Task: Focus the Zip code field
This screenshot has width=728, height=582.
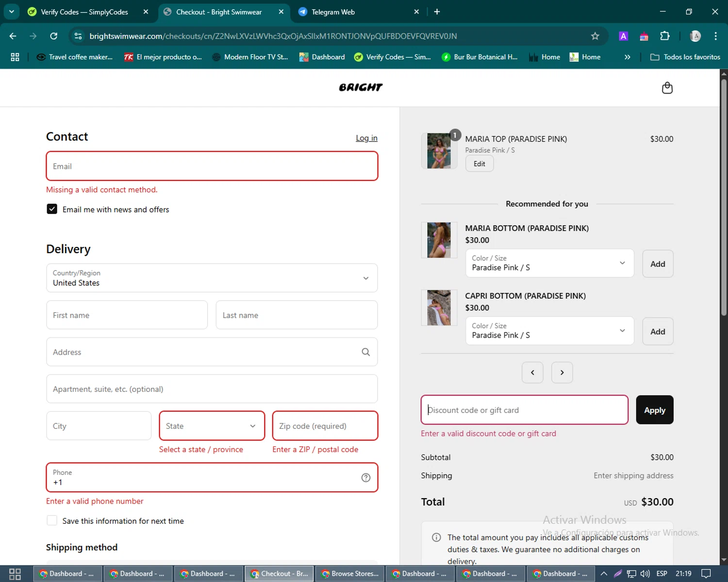Action: point(325,426)
